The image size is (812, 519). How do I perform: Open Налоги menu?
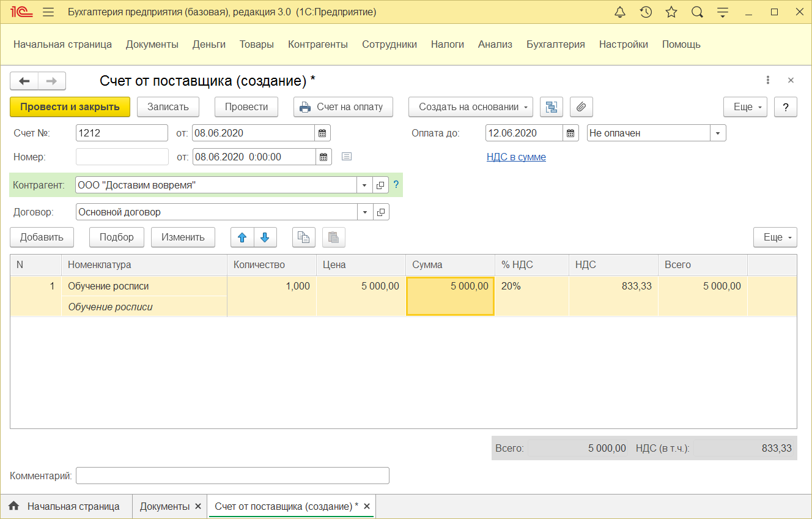coord(448,44)
